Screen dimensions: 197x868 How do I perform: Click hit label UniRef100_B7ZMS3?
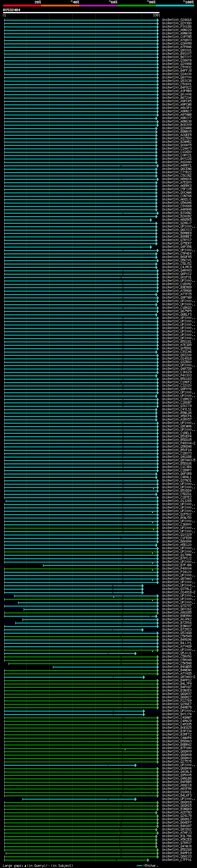(x=177, y=629)
